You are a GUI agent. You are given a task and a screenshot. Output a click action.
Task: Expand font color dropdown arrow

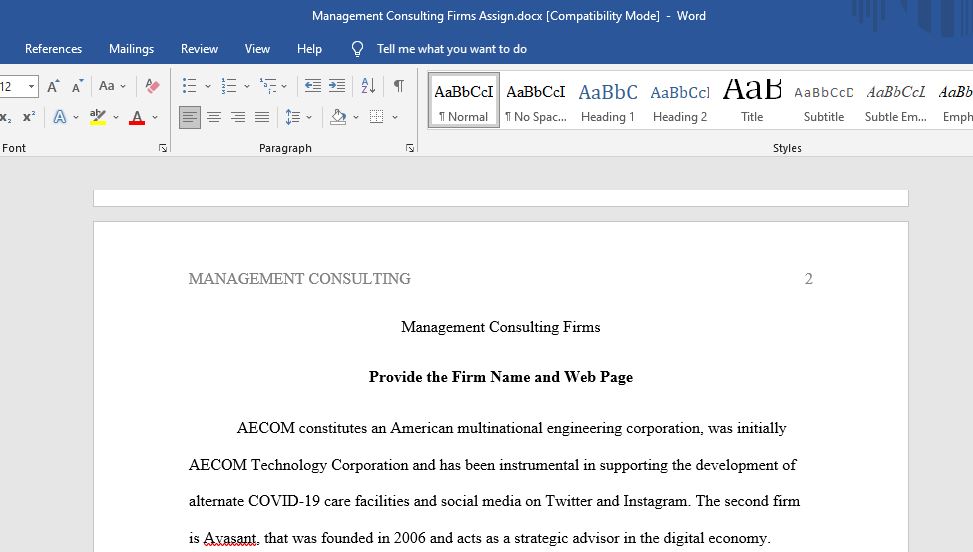pyautogui.click(x=155, y=117)
